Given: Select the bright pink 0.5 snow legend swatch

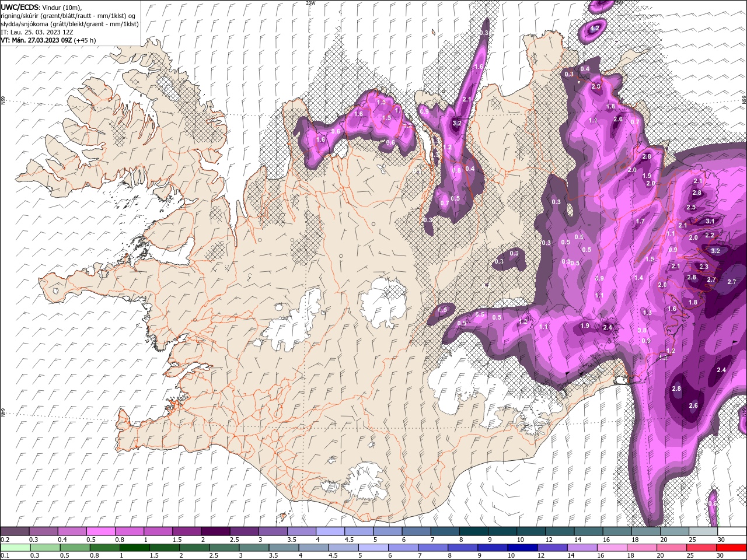Looking at the screenshot, I should tap(100, 531).
